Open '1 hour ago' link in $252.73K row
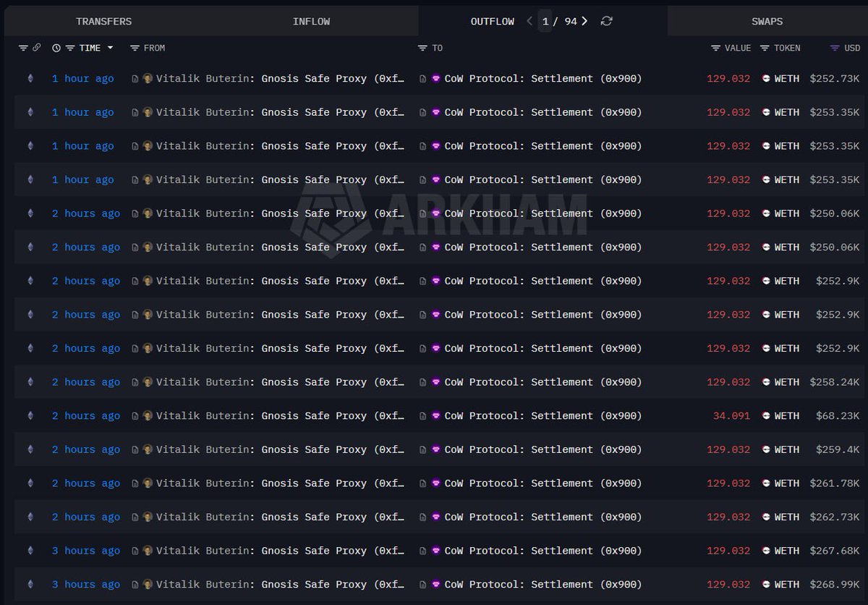Image resolution: width=868 pixels, height=605 pixels. click(x=83, y=79)
